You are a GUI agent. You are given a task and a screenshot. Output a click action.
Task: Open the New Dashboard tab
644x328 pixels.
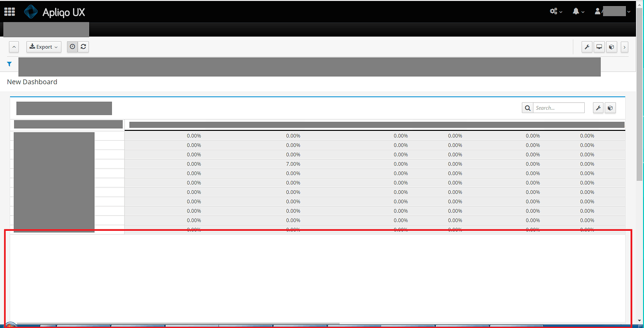click(32, 82)
